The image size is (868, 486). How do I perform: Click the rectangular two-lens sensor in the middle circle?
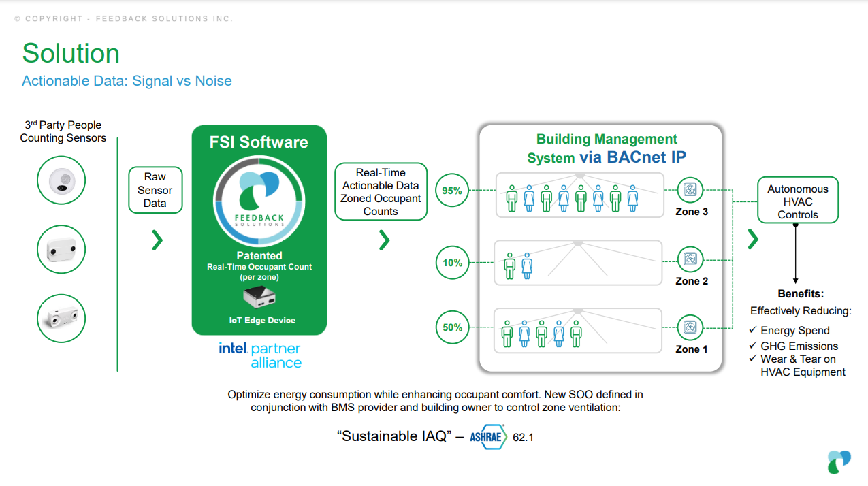(61, 250)
